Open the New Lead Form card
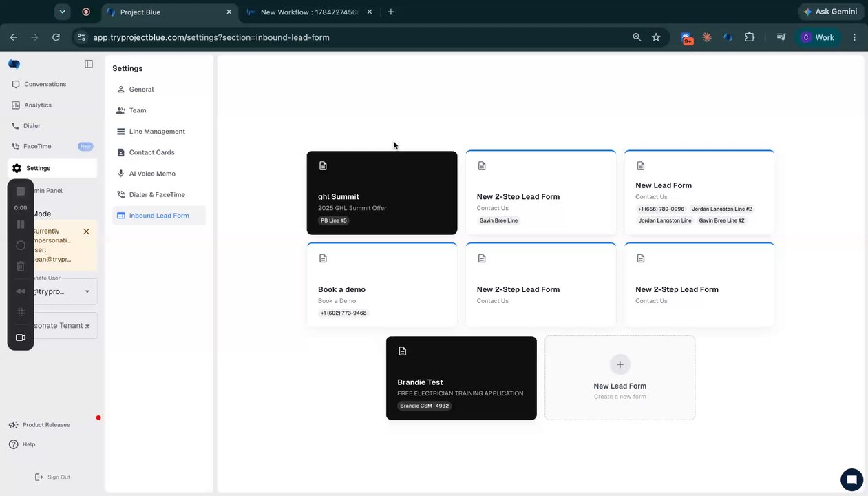The width and height of the screenshot is (868, 496). click(699, 193)
